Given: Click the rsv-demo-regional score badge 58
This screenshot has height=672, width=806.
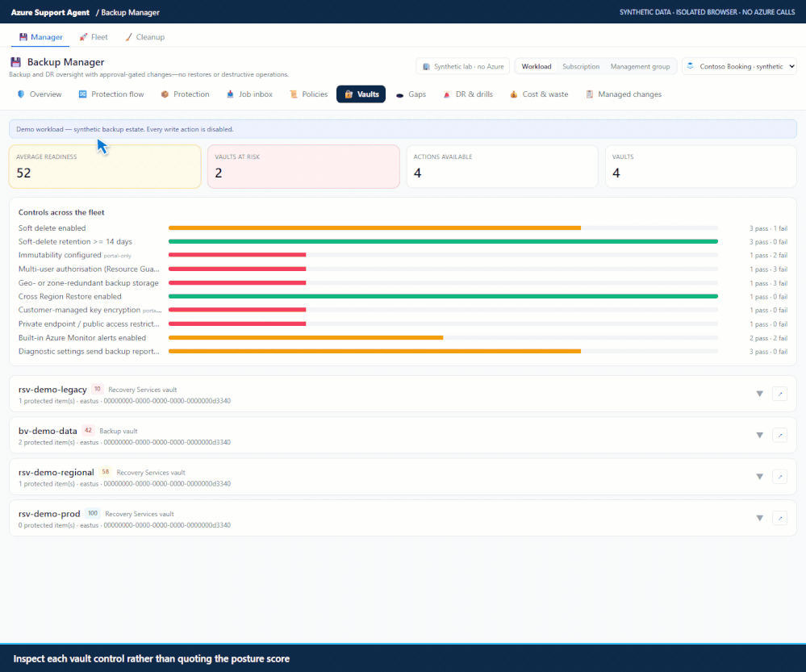Looking at the screenshot, I should [106, 472].
